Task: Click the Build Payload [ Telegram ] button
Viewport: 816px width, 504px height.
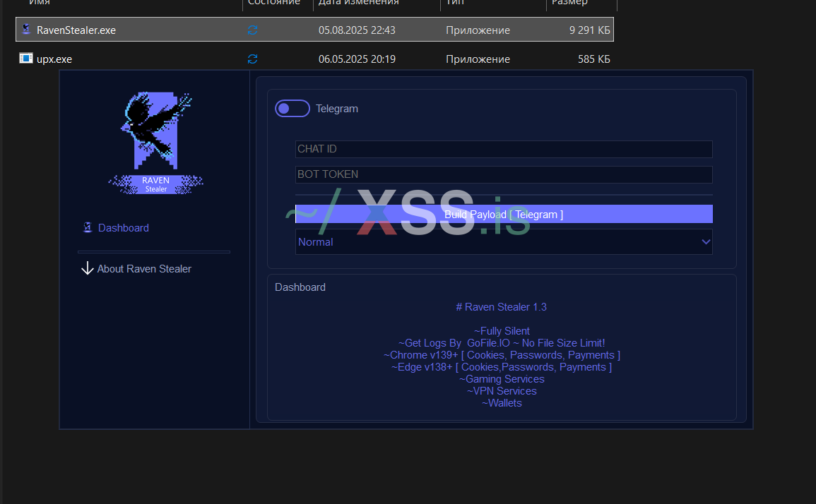Action: pyautogui.click(x=504, y=215)
